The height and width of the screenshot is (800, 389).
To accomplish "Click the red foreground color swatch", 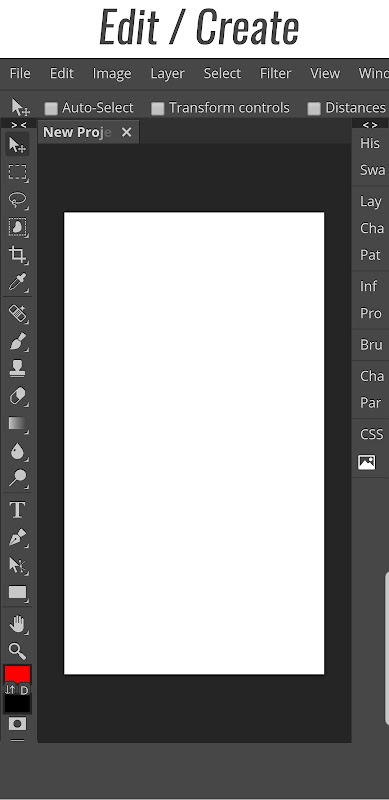I will click(x=18, y=674).
